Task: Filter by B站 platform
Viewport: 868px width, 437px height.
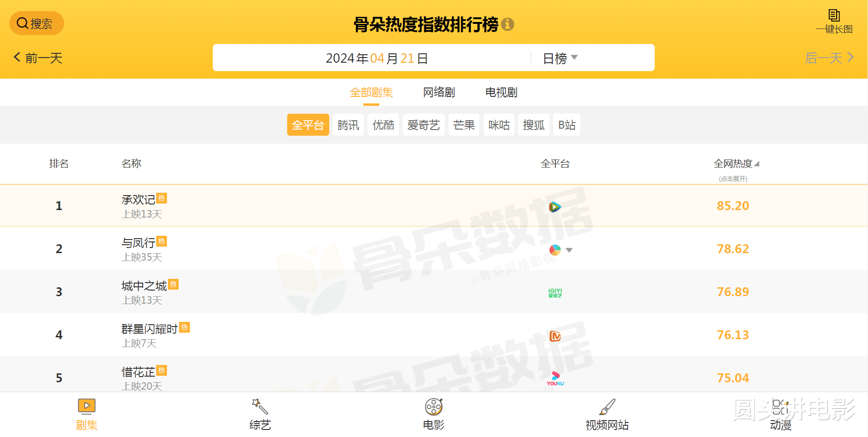Action: [x=567, y=125]
